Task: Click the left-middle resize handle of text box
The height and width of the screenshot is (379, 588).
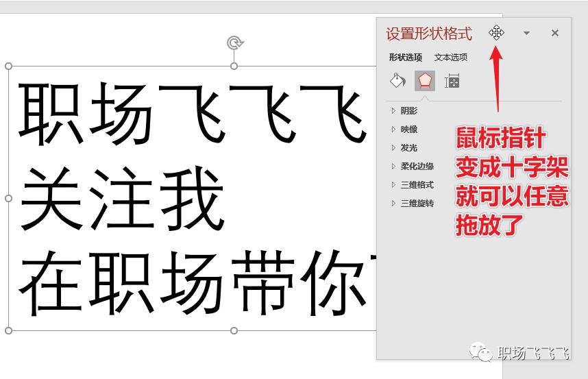Action: [8, 198]
